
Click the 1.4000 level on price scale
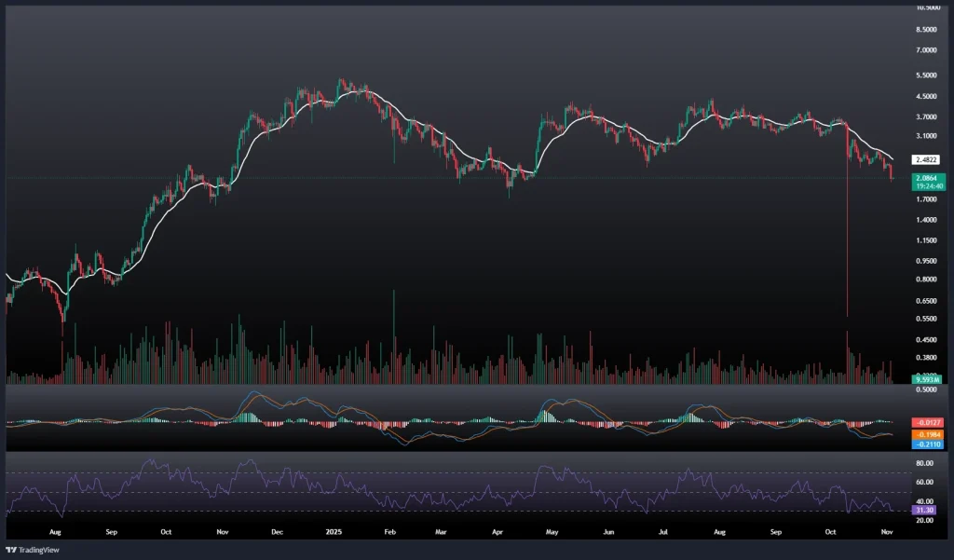[928, 220]
